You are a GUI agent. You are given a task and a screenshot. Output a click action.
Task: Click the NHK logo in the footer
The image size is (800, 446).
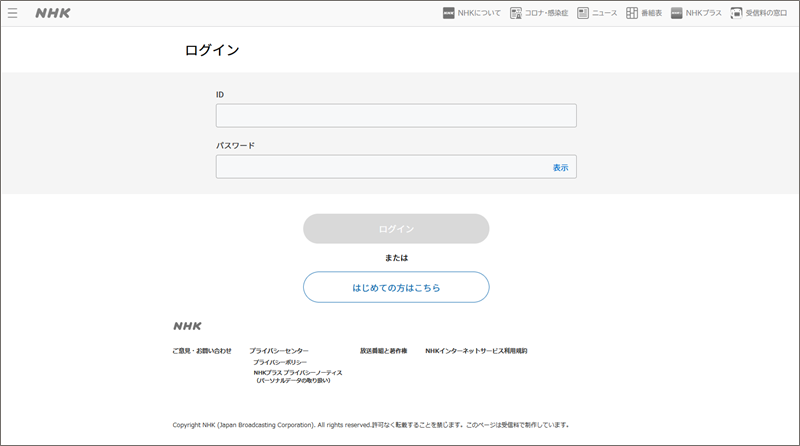click(187, 326)
